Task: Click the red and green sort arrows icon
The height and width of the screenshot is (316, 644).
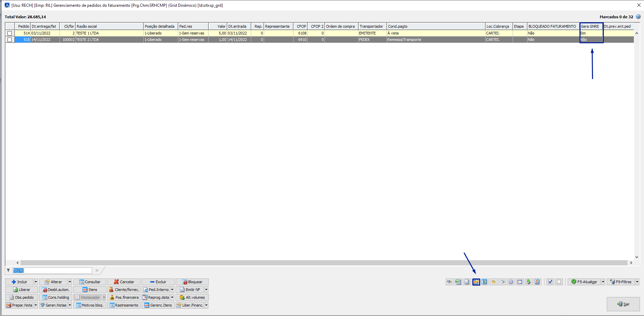Action: tap(485, 282)
